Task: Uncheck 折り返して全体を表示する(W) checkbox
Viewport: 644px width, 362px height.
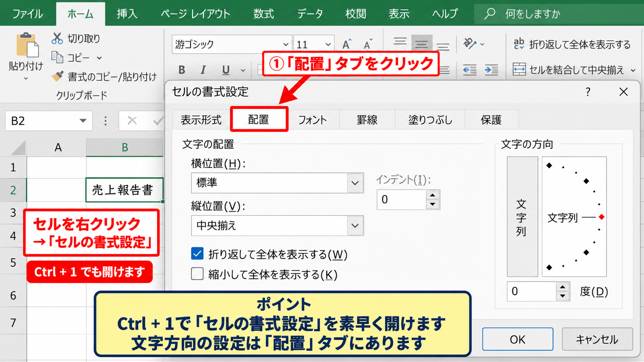Action: [197, 254]
